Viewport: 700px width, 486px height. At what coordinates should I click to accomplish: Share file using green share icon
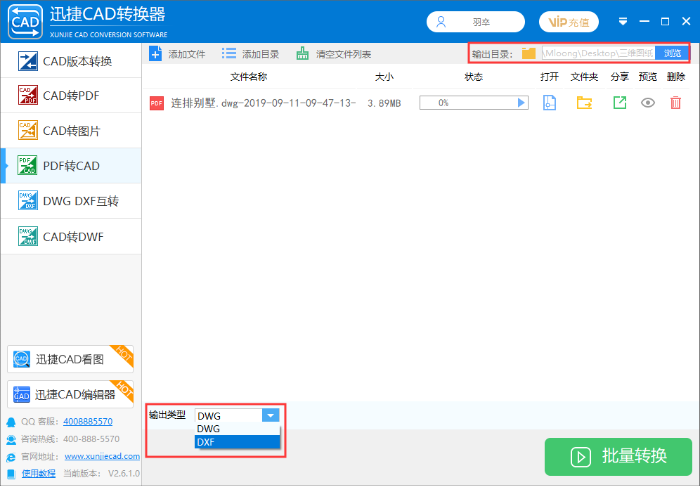pos(620,103)
